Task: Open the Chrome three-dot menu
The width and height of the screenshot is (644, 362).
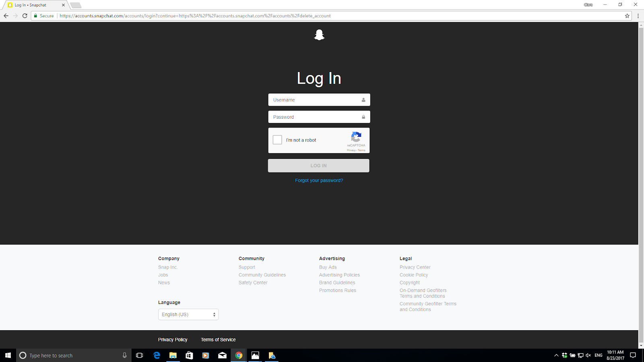Action: coord(638,16)
